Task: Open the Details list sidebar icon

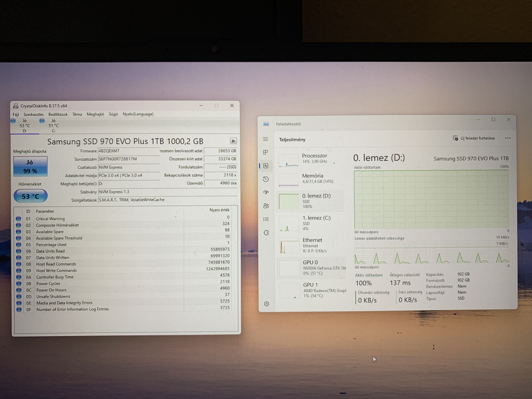Action: point(266,219)
